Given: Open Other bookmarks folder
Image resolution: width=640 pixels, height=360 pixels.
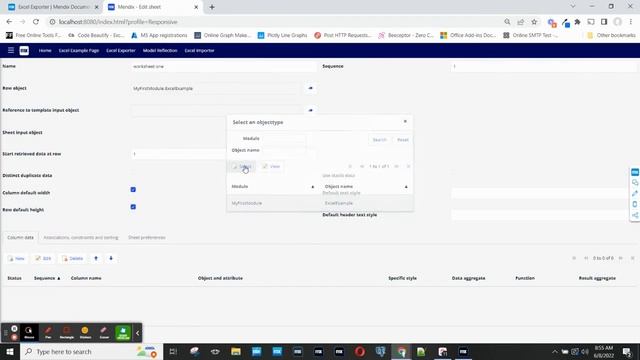Looking at the screenshot, I should click(x=611, y=36).
